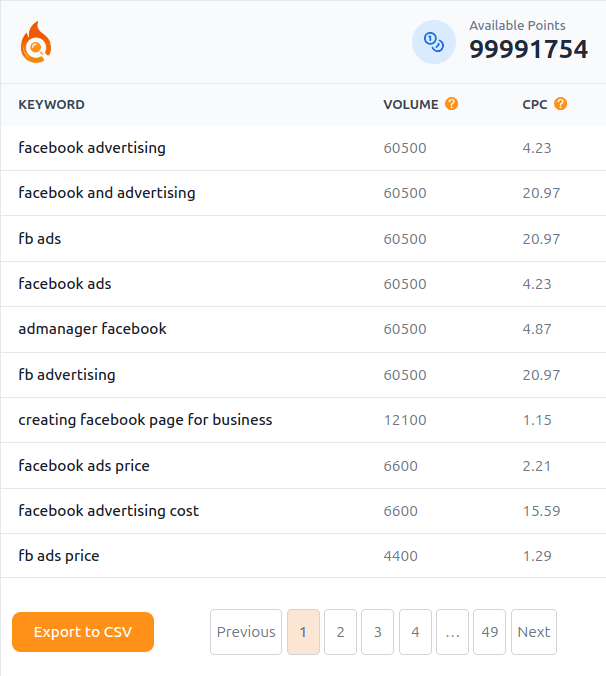The width and height of the screenshot is (606, 676).
Task: Expand the pagination ellipsis
Action: point(452,632)
